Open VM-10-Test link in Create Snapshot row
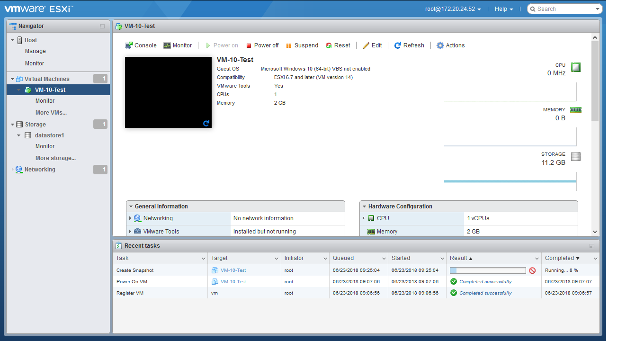644x341 pixels. [x=233, y=270]
